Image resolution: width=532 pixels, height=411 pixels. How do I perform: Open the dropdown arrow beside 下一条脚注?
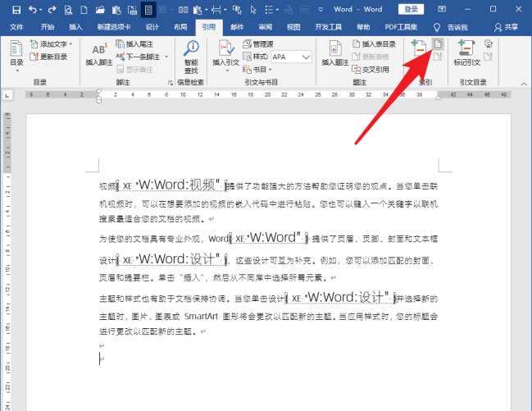(x=166, y=57)
